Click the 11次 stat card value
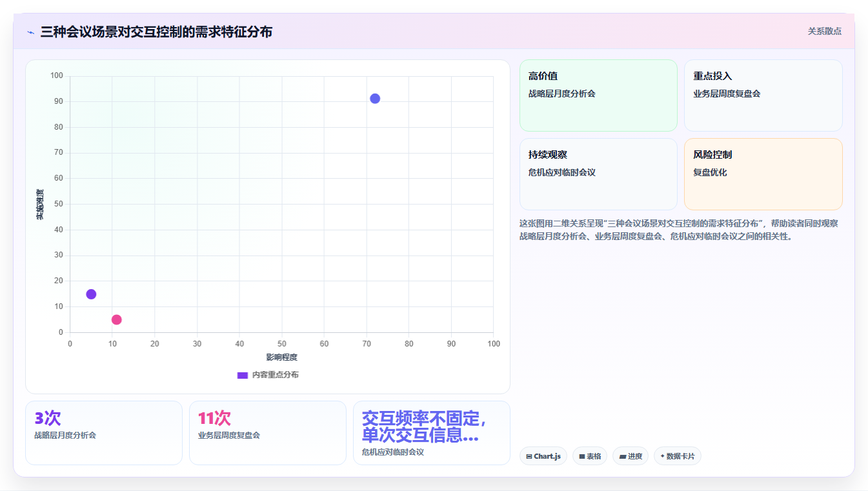868x491 pixels. (x=214, y=418)
